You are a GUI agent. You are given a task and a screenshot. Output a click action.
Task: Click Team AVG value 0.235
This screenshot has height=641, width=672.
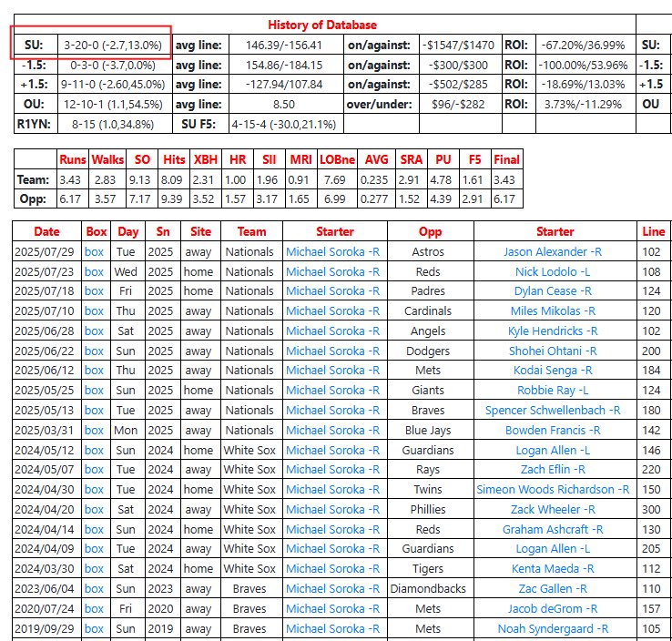tap(373, 179)
